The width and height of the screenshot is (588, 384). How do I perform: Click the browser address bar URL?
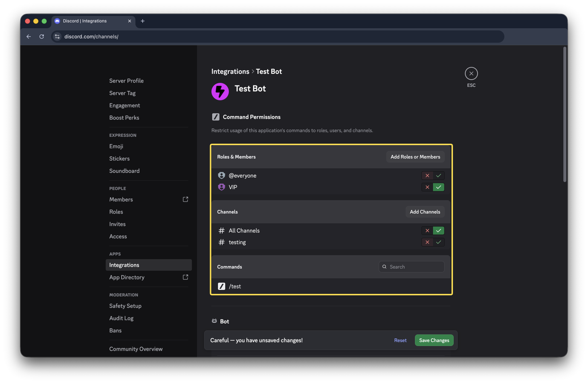point(91,37)
